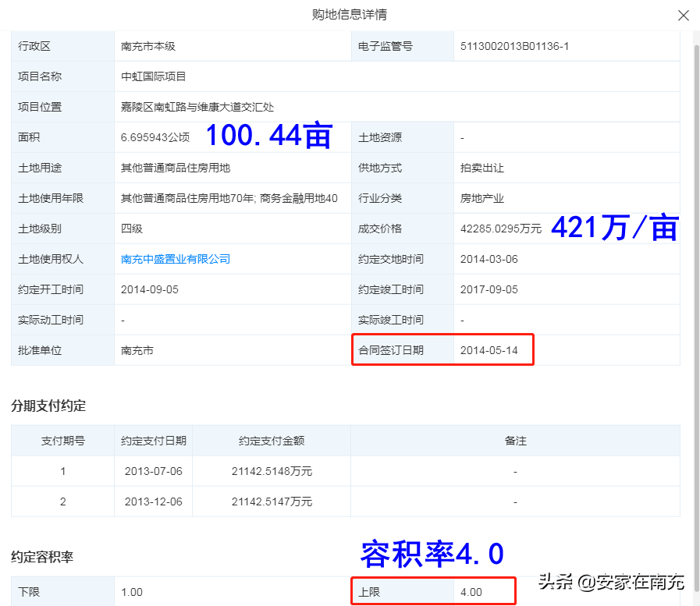This screenshot has width=700, height=606.
Task: Click the 约定竣工时间 date 2017-09-05
Action: [489, 289]
